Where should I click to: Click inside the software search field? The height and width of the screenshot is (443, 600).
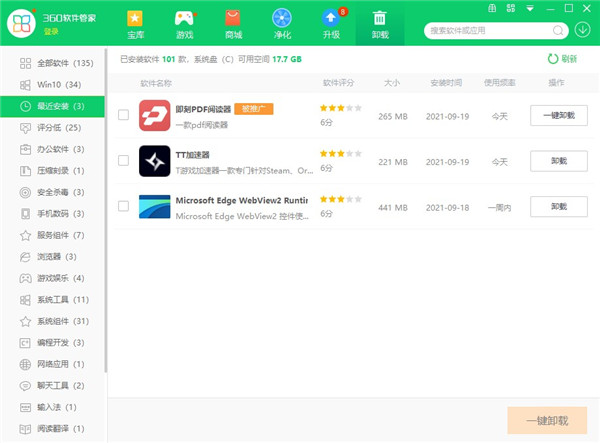tap(490, 31)
